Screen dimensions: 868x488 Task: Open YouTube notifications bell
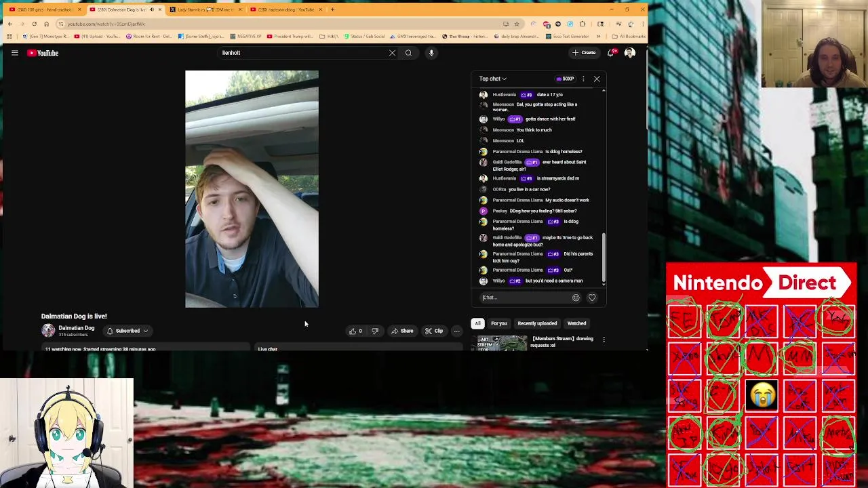click(x=611, y=53)
